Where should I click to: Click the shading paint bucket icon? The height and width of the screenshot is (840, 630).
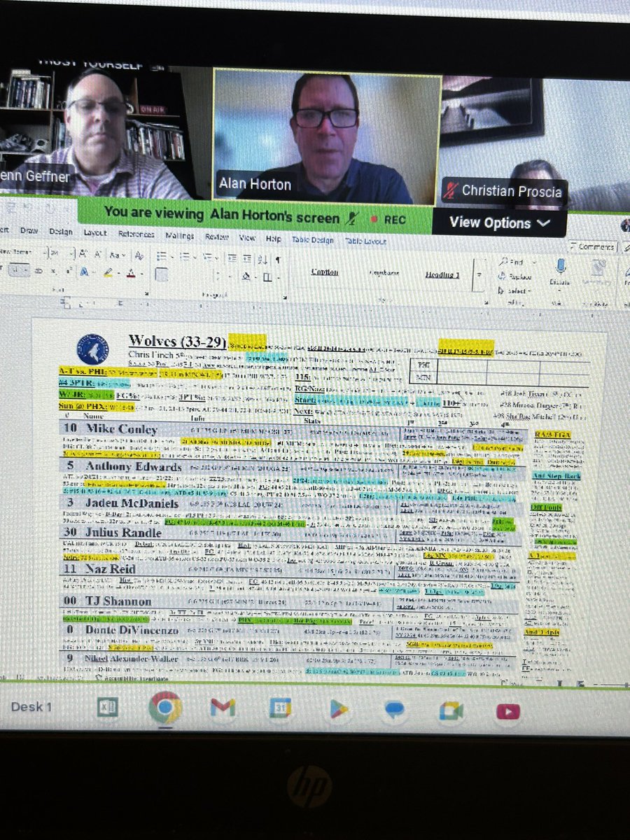[x=246, y=275]
